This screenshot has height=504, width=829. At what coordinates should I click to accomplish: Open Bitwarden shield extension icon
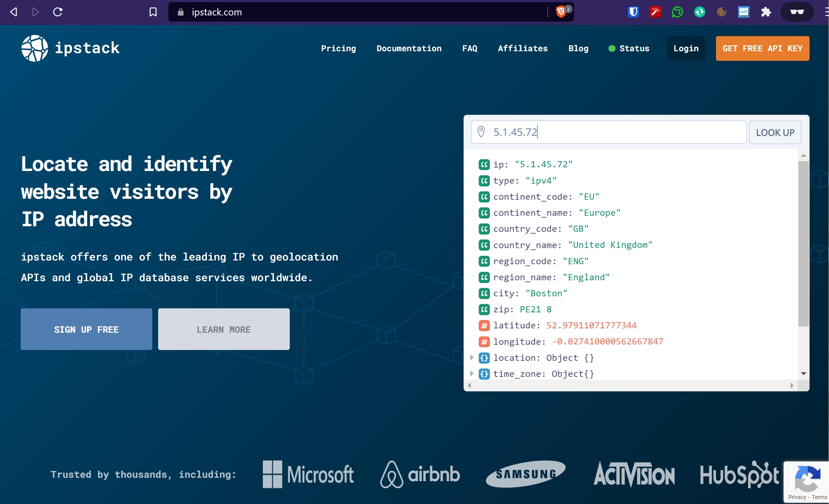pyautogui.click(x=633, y=12)
